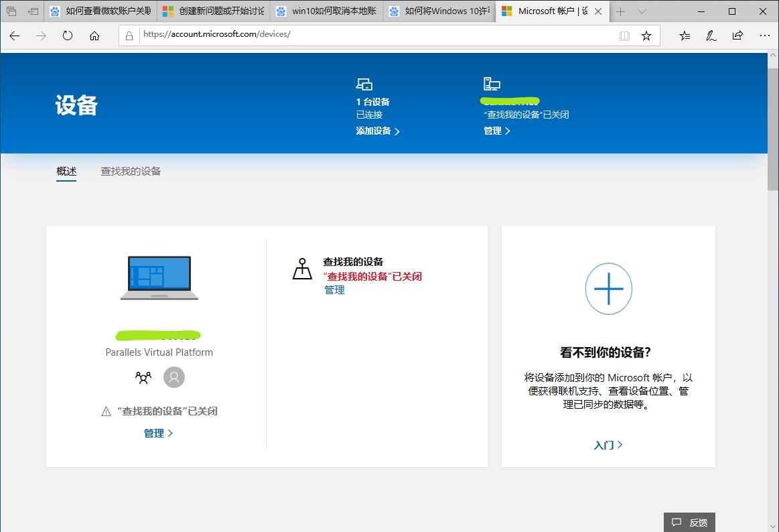Click the find my device location pin icon
Image resolution: width=779 pixels, height=532 pixels.
[x=302, y=269]
